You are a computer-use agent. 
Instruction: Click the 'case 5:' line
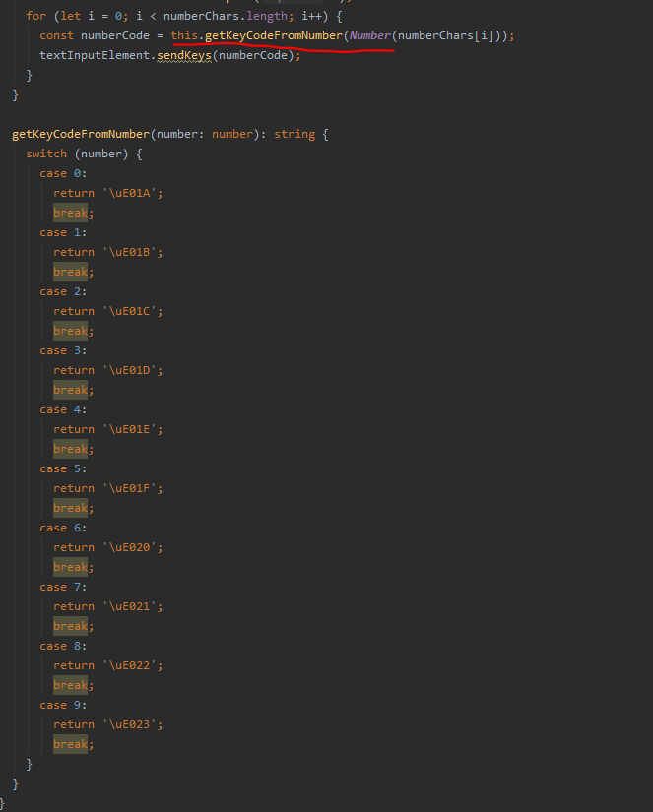coord(63,468)
